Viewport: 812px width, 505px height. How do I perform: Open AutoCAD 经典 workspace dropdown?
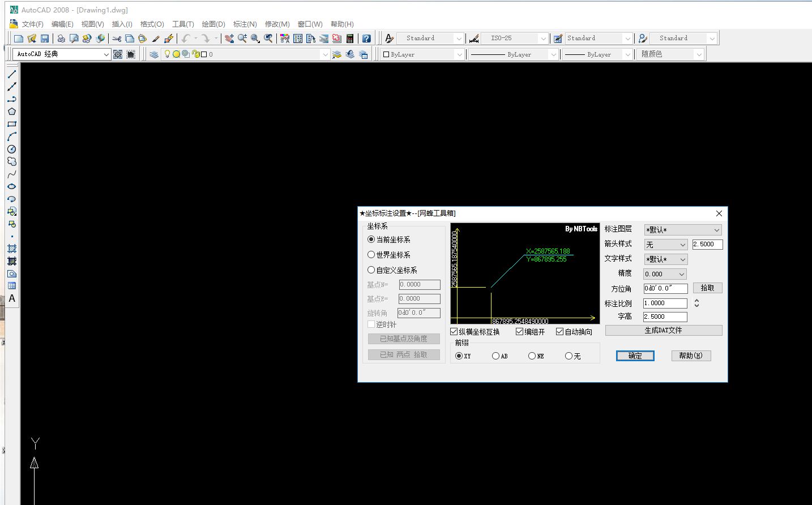[62, 54]
